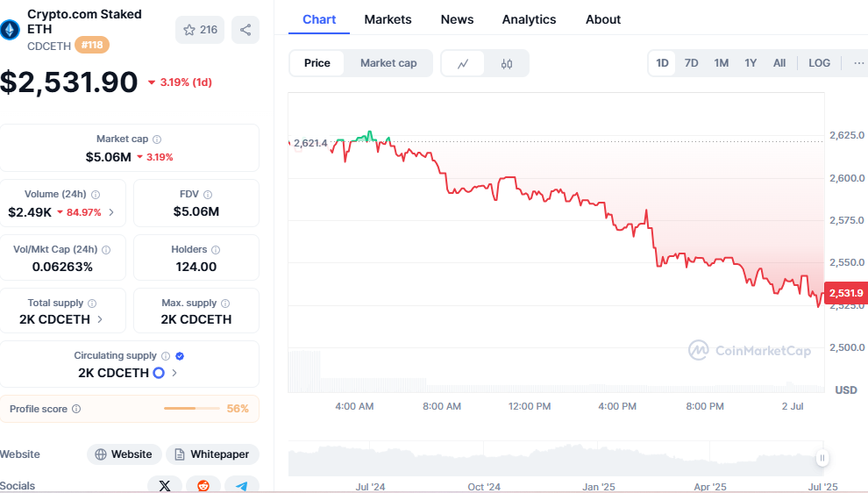
Task: Click the Crypto.com Staked ETH coin logo
Action: click(x=10, y=30)
